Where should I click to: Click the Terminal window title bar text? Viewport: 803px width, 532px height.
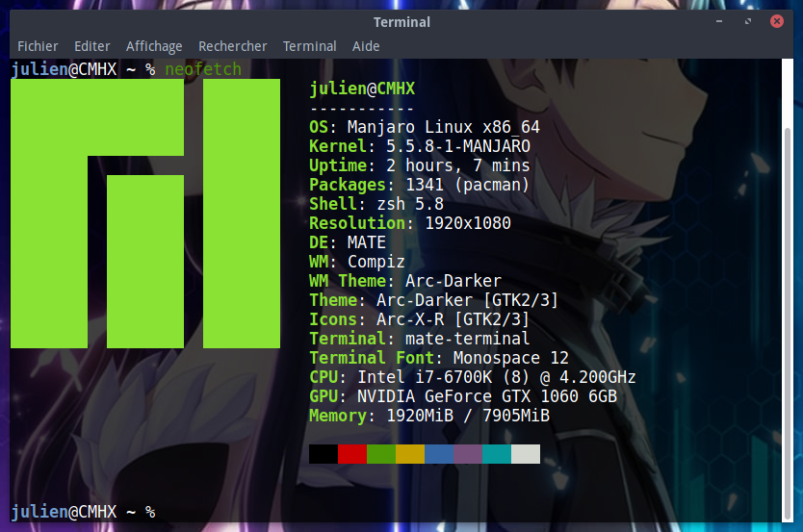tap(401, 22)
